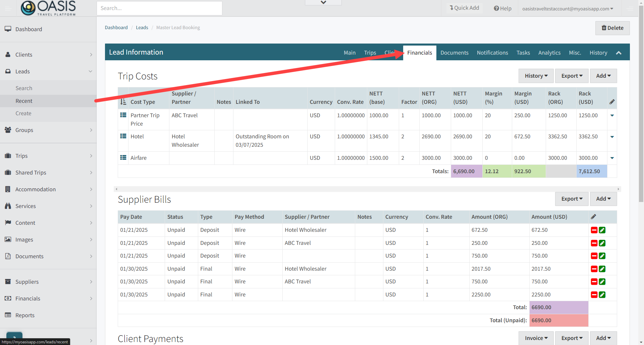Open the OASIS Travel Platform logo

48,8
